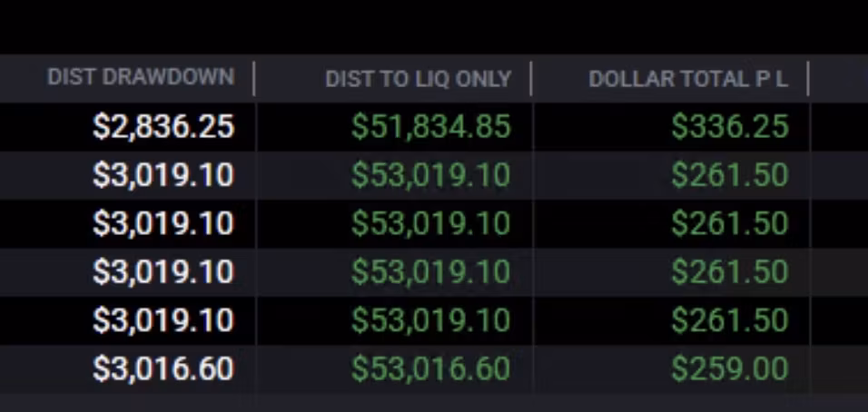Click the $53,016.60 cell in last row

pyautogui.click(x=430, y=369)
